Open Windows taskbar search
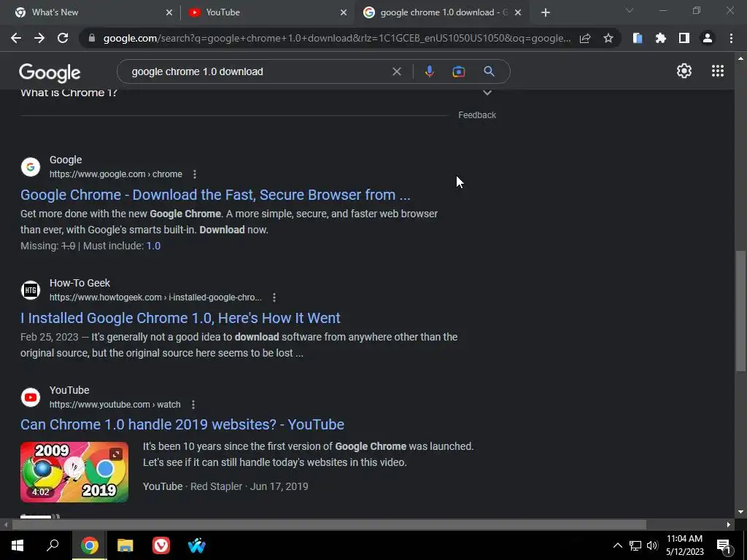The height and width of the screenshot is (560, 747). coord(53,545)
